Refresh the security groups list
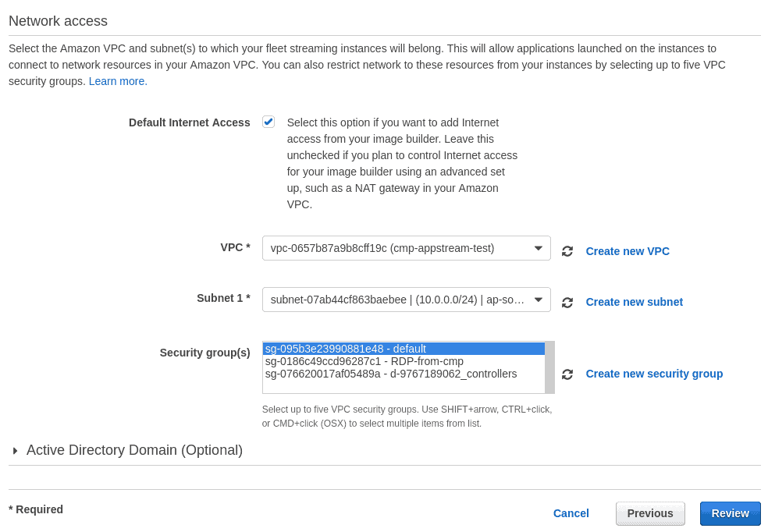This screenshot has width=768, height=532. 567,374
